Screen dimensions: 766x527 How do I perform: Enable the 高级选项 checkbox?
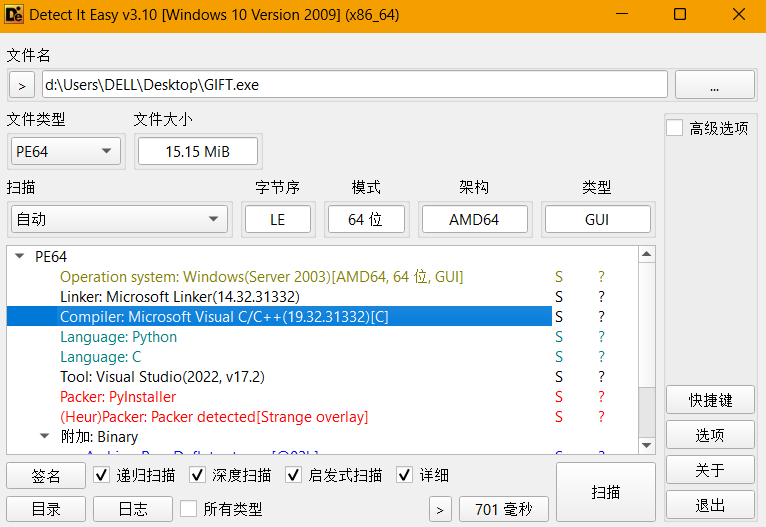pyautogui.click(x=675, y=128)
